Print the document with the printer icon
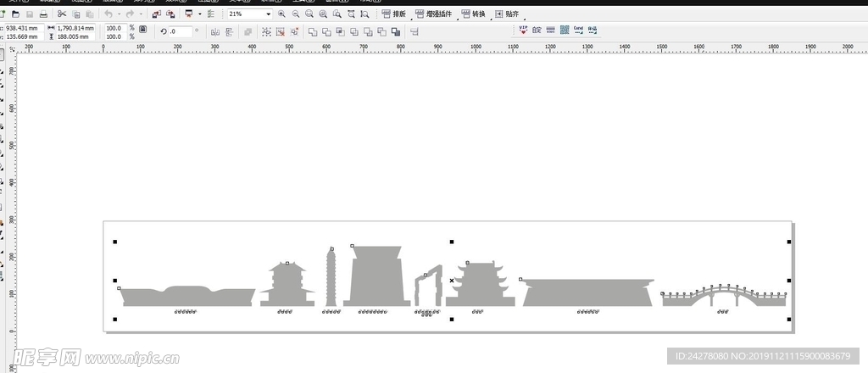 tap(43, 14)
